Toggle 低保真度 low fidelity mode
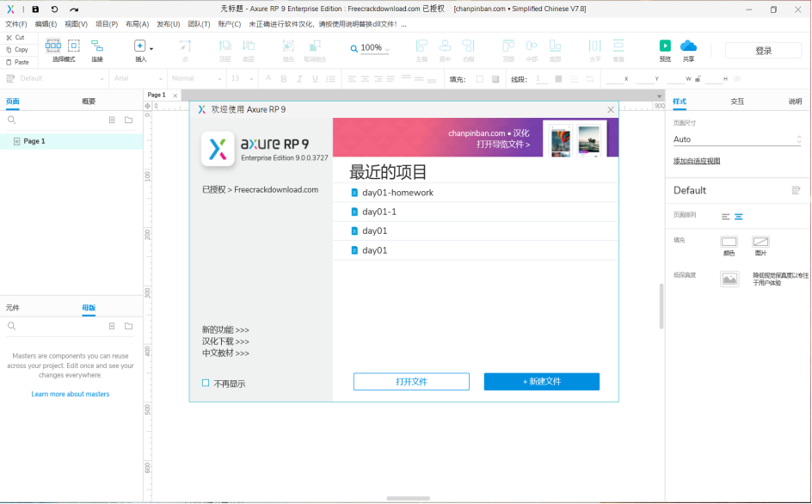Image resolution: width=812 pixels, height=504 pixels. click(729, 279)
